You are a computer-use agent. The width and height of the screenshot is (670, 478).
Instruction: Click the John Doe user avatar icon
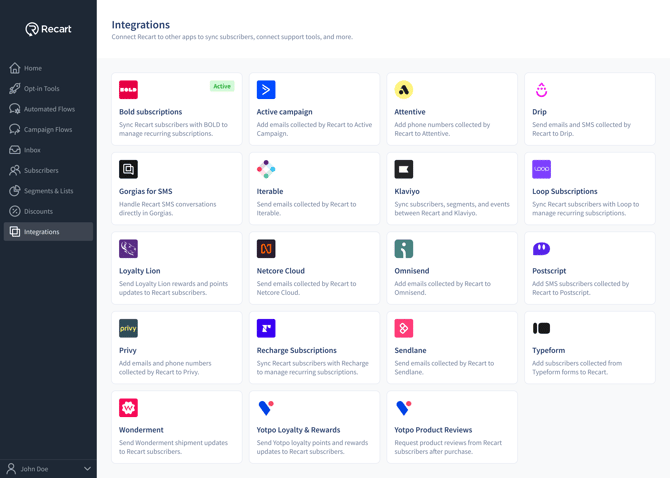point(12,469)
